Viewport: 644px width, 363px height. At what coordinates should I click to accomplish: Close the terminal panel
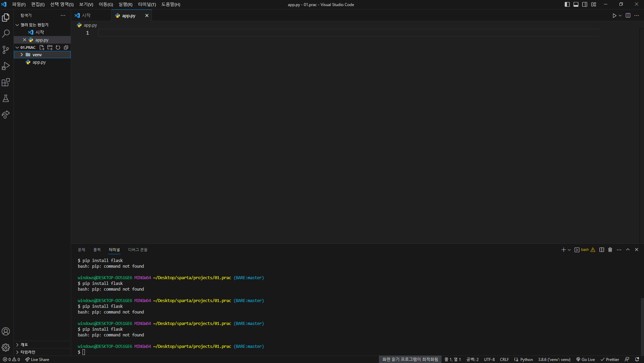637,250
